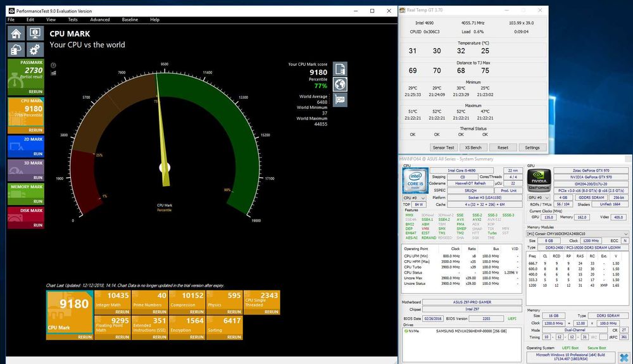Rerun the Sorting test
Viewport: 633px width, 364px height.
(x=234, y=337)
